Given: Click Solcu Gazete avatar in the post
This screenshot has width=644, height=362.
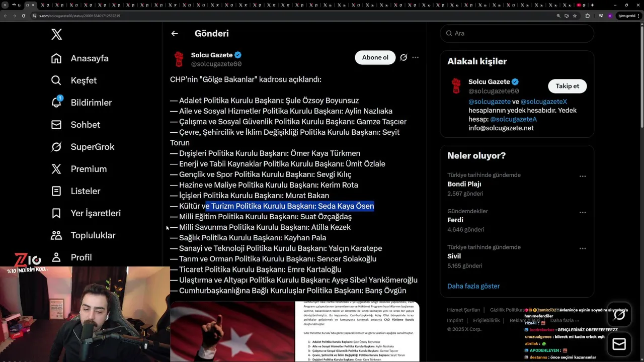Looking at the screenshot, I should 179,59.
